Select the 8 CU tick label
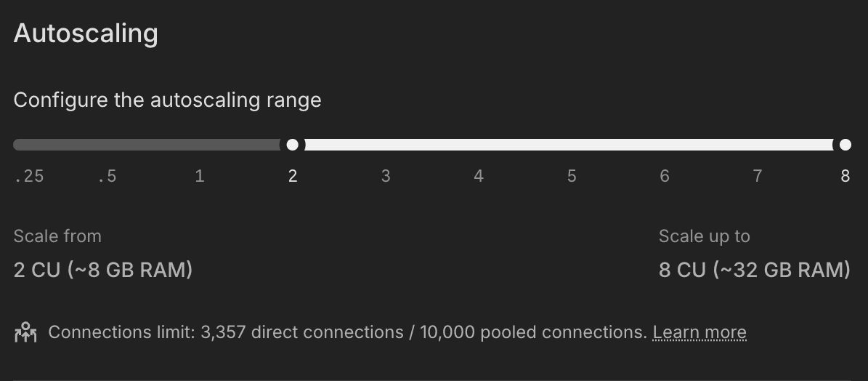The height and width of the screenshot is (381, 868). (x=845, y=176)
